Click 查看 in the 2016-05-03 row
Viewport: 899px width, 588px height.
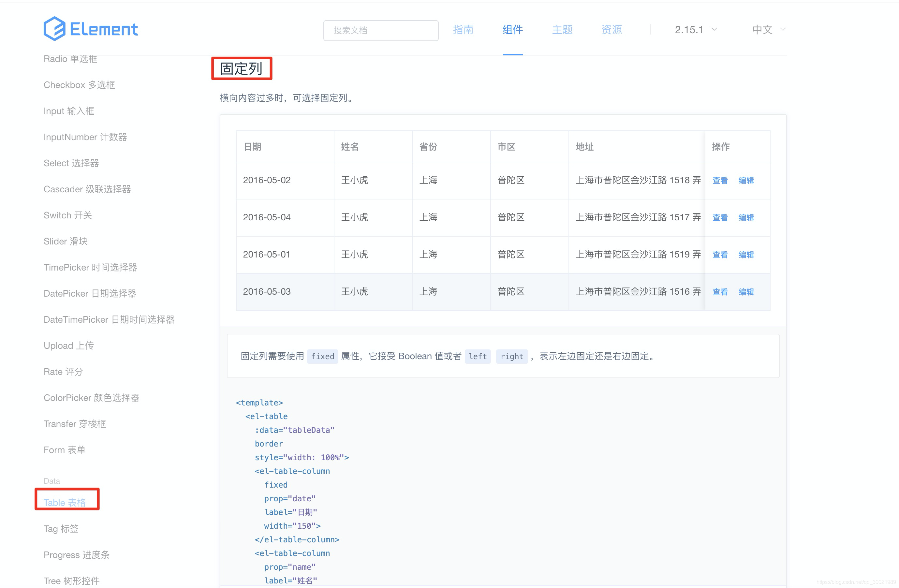click(720, 292)
